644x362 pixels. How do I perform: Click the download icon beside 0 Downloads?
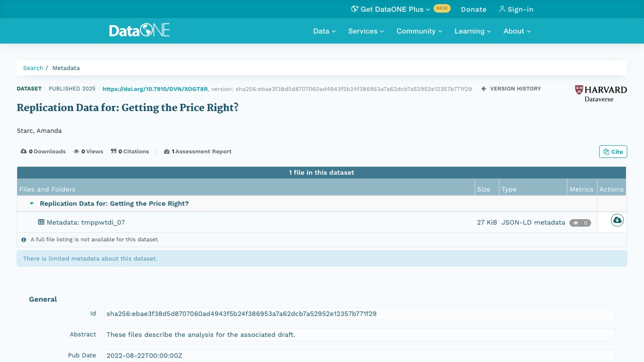24,151
